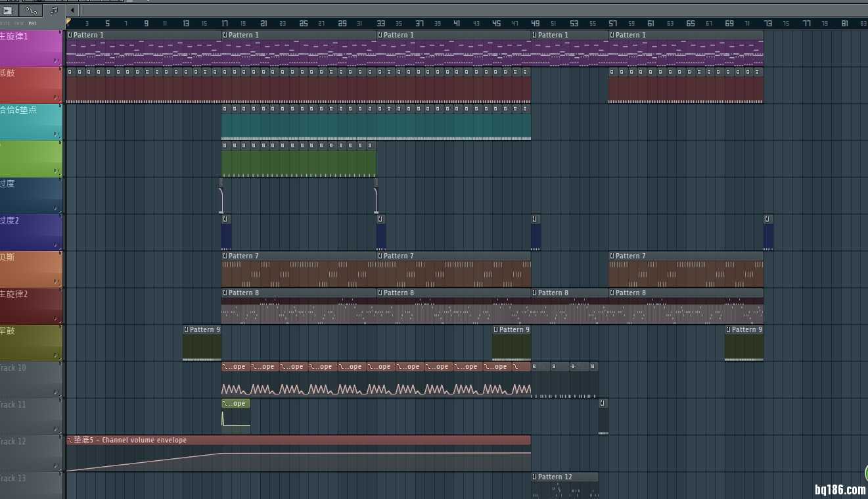
Task: Open menu icon of Track 11 clip near bar 56
Action: coord(602,403)
